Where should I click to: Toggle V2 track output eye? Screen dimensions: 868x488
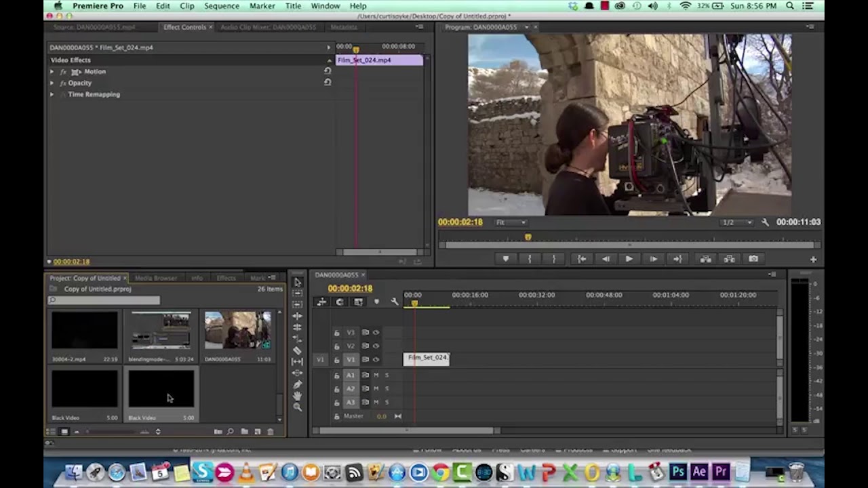376,346
